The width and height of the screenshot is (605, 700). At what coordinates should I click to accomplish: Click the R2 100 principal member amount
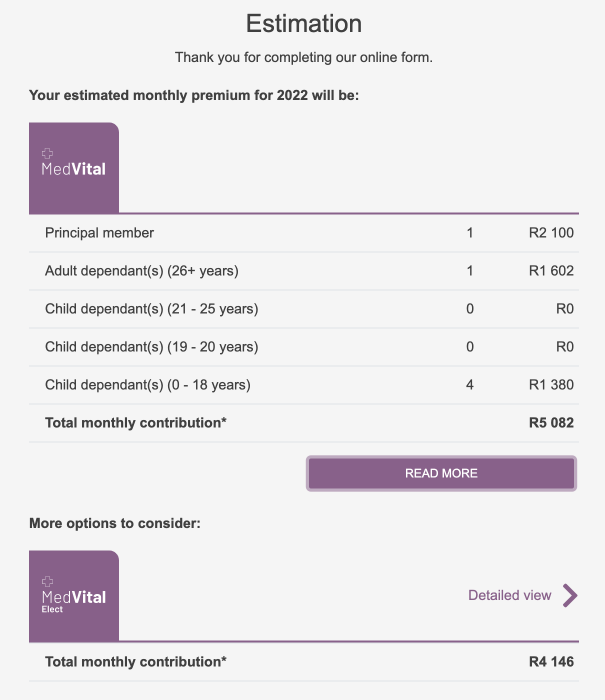[551, 233]
